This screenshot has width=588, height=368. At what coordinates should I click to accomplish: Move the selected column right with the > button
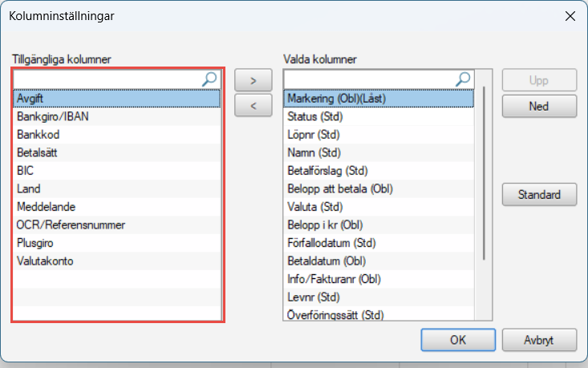point(253,80)
